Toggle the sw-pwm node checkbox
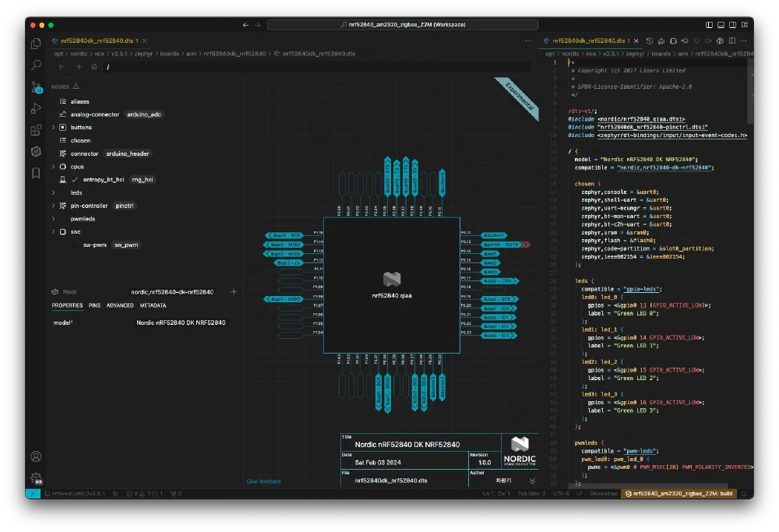The width and height of the screenshot is (779, 532). [x=76, y=245]
